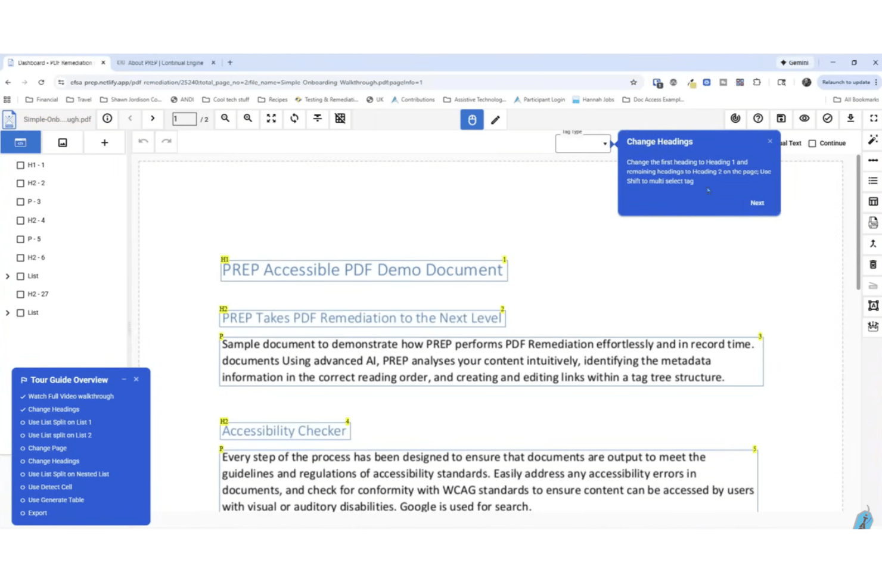Zoom out with the minus magnifier
Screen dimensions: 882x588
225,119
